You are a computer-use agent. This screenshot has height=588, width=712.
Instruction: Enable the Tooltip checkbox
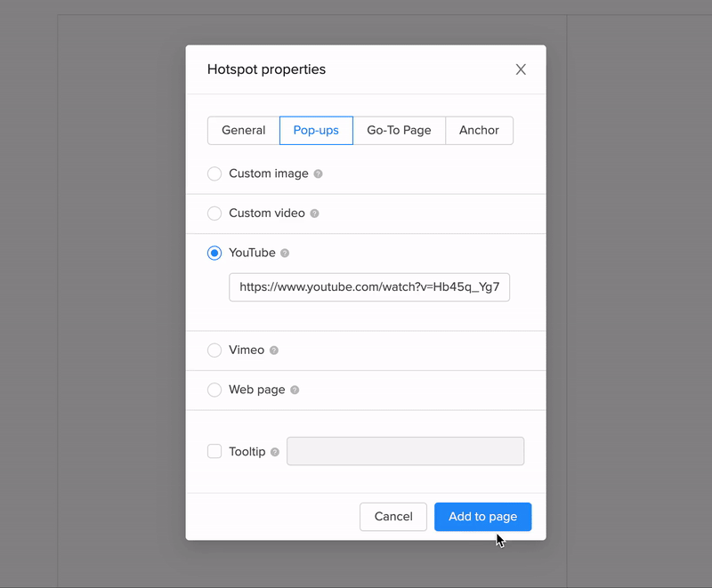214,451
